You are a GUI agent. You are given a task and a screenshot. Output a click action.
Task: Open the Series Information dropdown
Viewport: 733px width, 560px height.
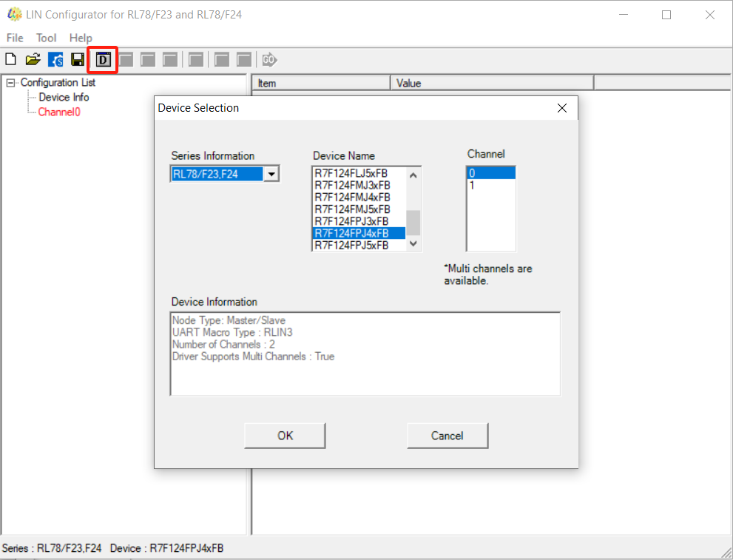point(272,175)
